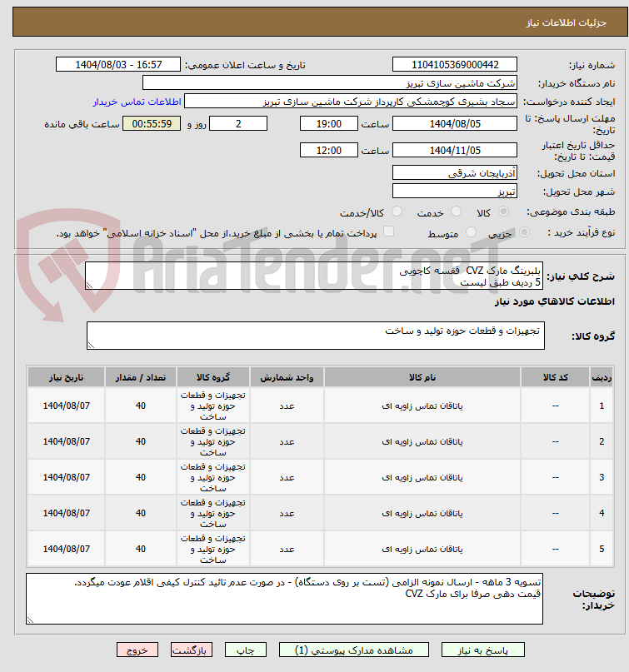The image size is (629, 672).
Task: Click the شرح کلی نیاز text area
Action: coord(314,276)
